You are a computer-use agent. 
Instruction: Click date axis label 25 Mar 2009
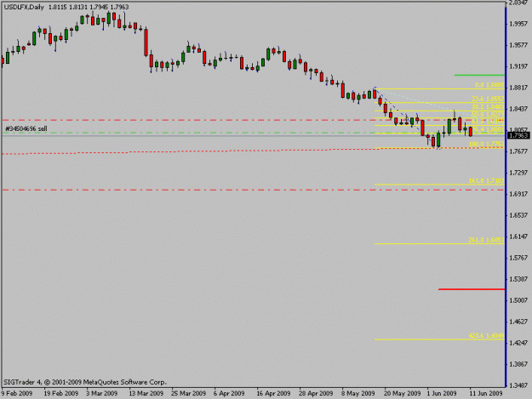point(189,394)
